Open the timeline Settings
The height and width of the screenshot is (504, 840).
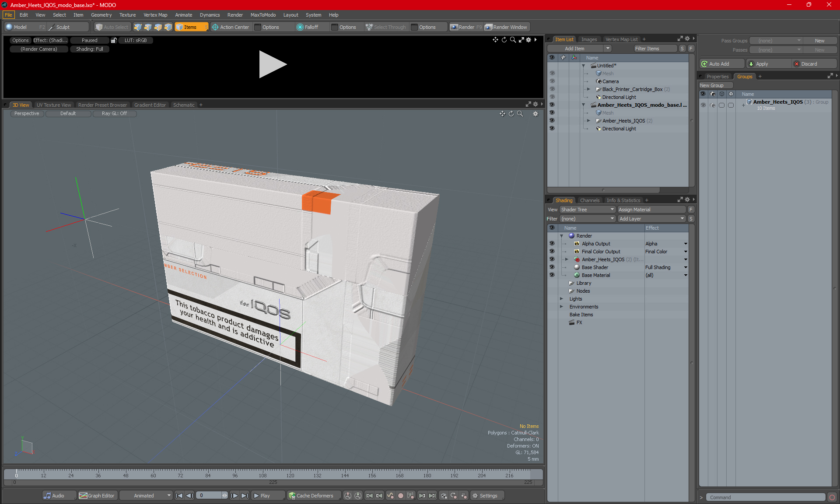487,496
